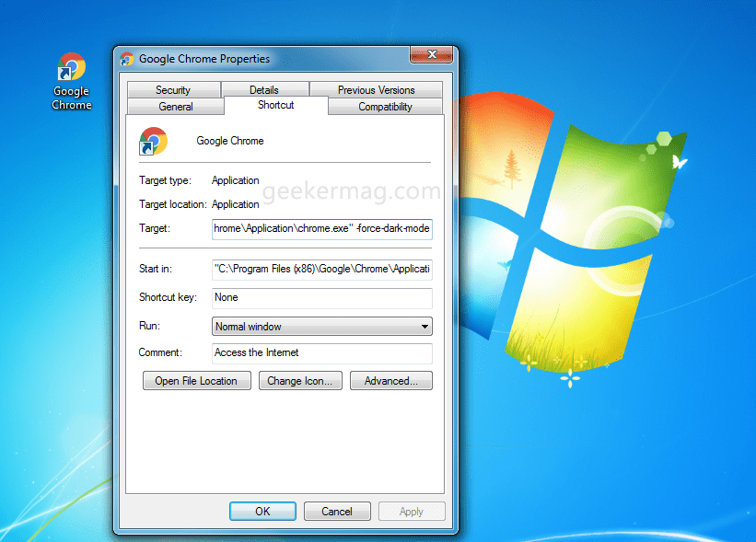Switch to the Security tab
Screen dimensions: 756x542
[173, 90]
